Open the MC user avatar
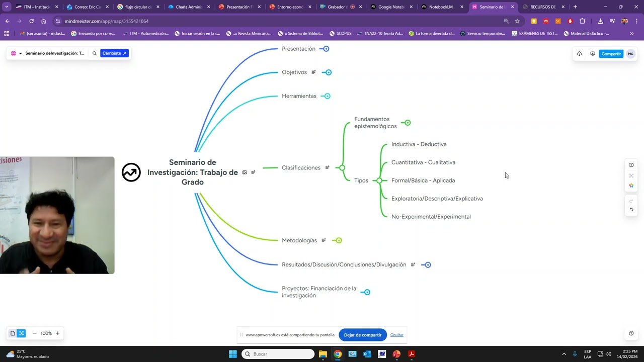The width and height of the screenshot is (644, 362). 630,54
